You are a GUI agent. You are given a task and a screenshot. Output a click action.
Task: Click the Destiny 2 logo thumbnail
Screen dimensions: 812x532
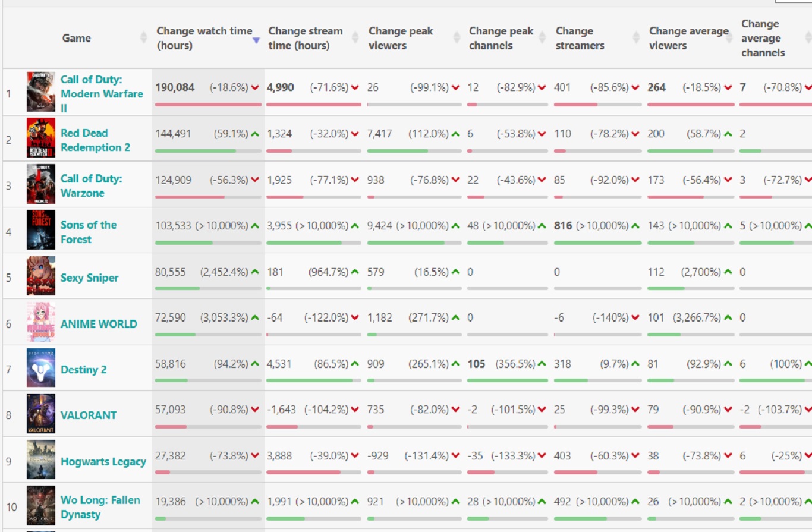click(x=41, y=368)
